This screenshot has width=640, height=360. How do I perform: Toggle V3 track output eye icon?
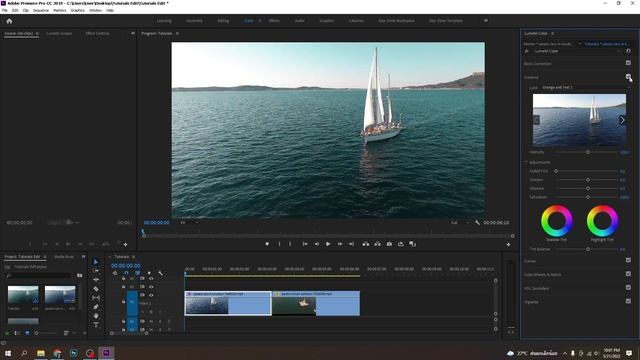pos(151,278)
